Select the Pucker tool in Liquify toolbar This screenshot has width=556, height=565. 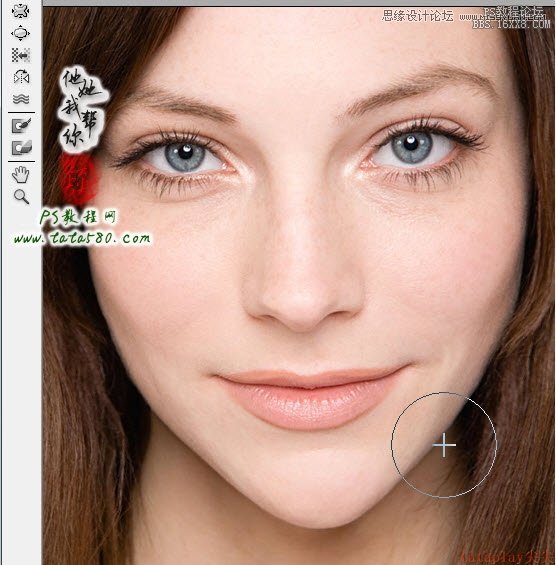pos(21,11)
